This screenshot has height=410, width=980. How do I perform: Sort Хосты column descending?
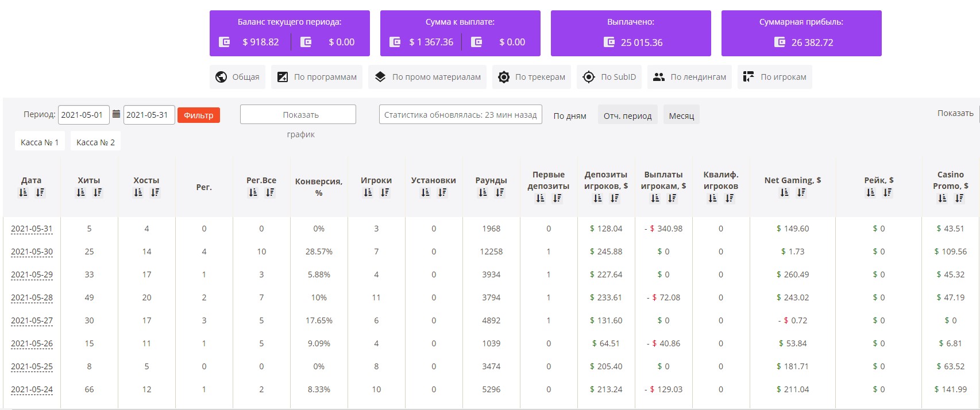[x=155, y=192]
